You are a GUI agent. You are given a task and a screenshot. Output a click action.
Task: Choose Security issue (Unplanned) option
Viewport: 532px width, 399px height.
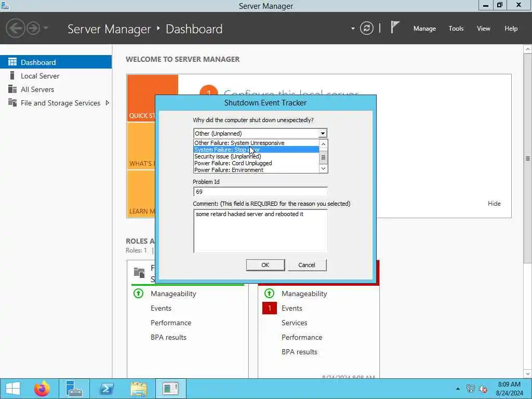pyautogui.click(x=256, y=156)
